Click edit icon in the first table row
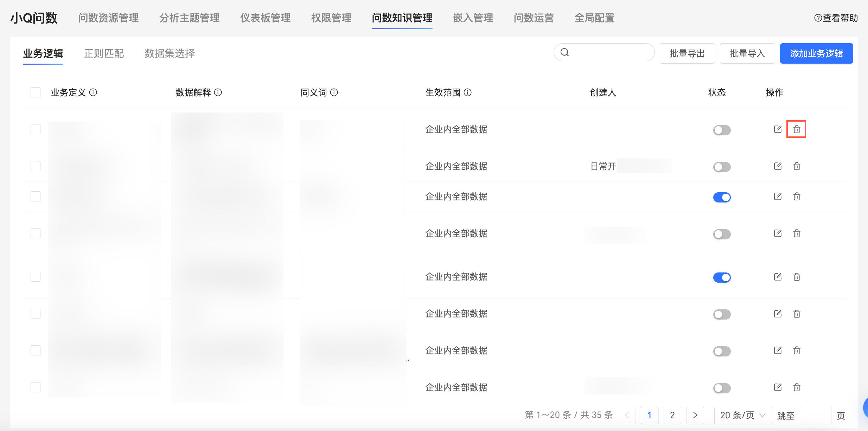The height and width of the screenshot is (431, 868). coord(778,129)
